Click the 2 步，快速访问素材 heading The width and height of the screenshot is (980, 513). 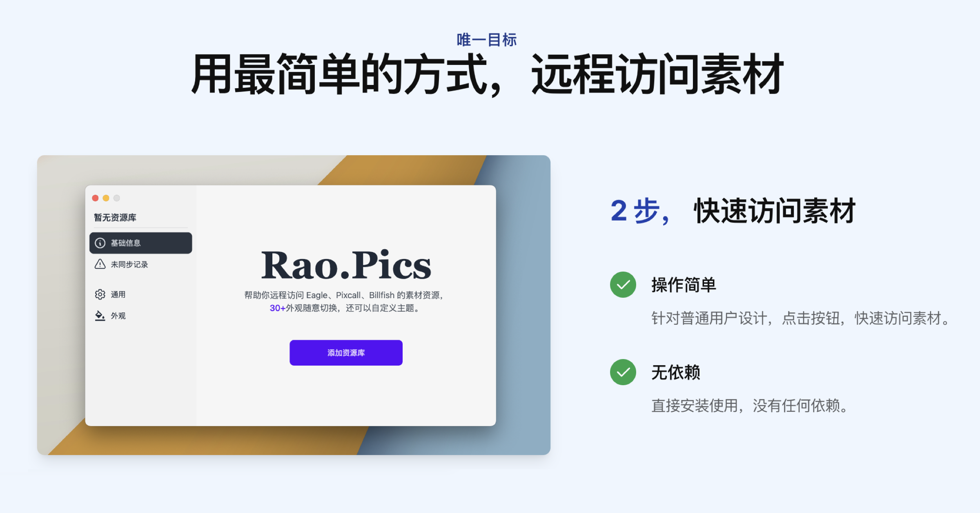pos(733,211)
